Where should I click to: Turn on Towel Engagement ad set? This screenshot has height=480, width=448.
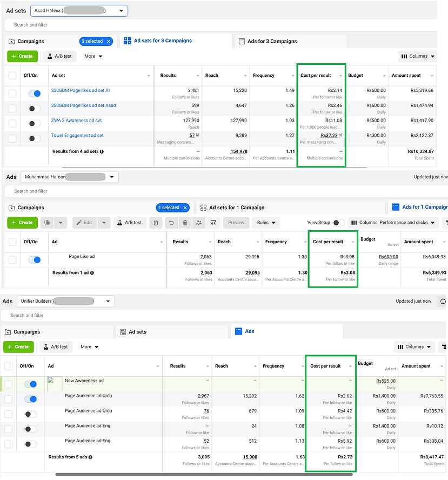pyautogui.click(x=34, y=138)
